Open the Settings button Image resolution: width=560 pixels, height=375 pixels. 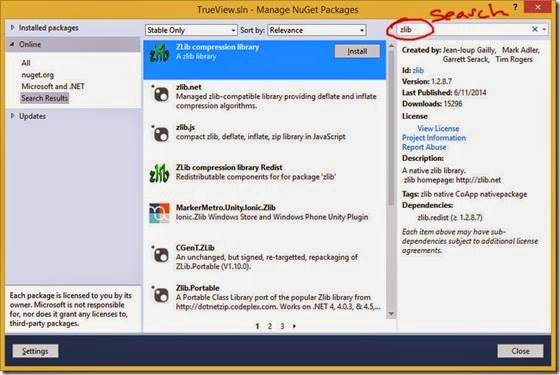(35, 351)
